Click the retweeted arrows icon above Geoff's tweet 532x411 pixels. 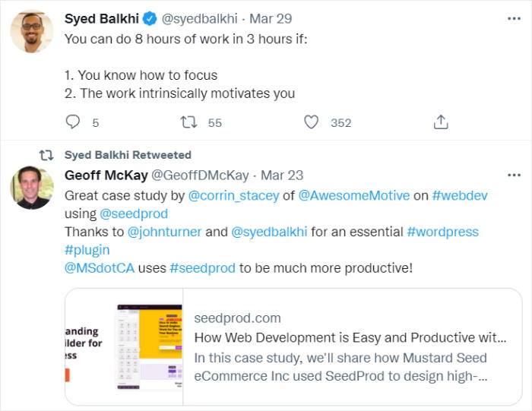(46, 155)
